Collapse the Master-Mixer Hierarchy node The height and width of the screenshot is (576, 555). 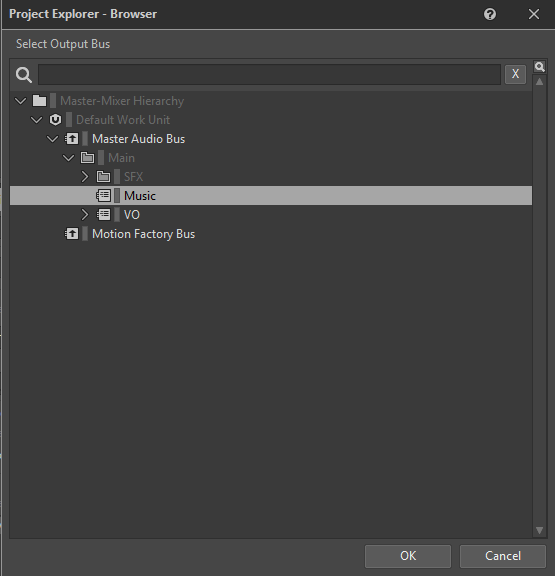tap(21, 101)
